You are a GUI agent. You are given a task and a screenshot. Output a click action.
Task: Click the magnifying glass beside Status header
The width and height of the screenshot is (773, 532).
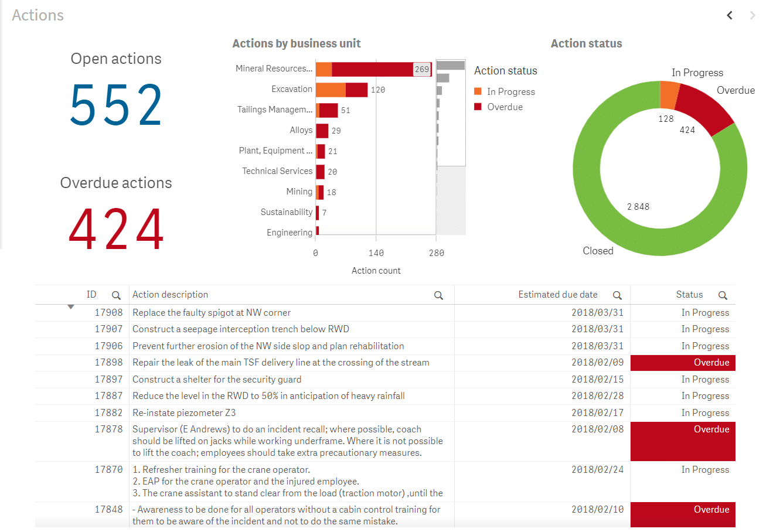[x=723, y=295]
